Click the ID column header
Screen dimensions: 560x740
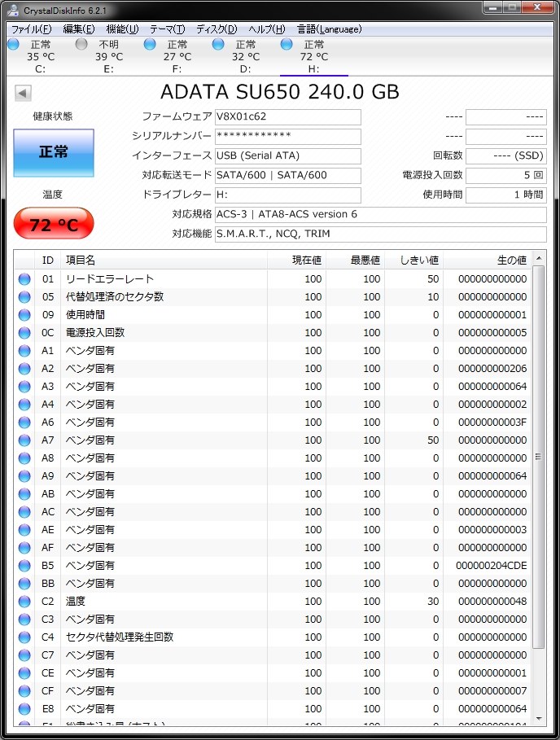(48, 260)
